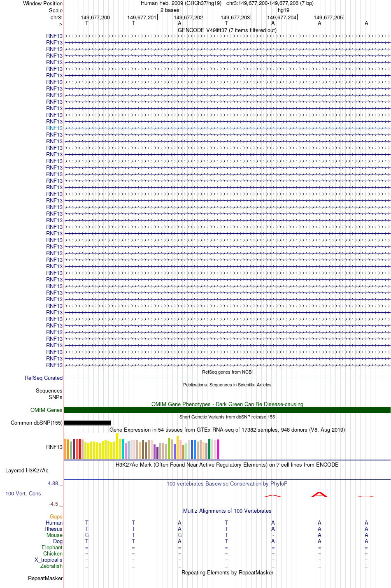Click the Elephant alignment row label
The height and width of the screenshot is (588, 391).
point(52,547)
